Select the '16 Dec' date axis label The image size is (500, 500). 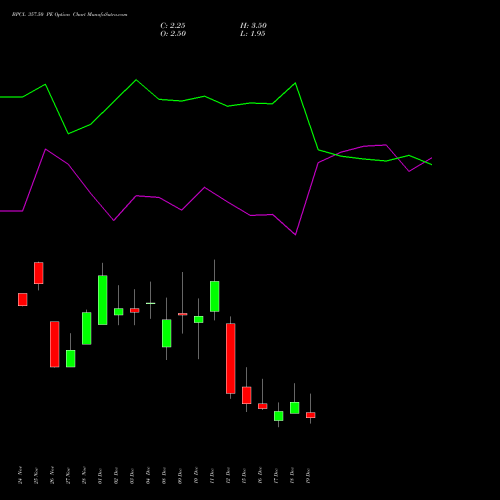point(260,475)
